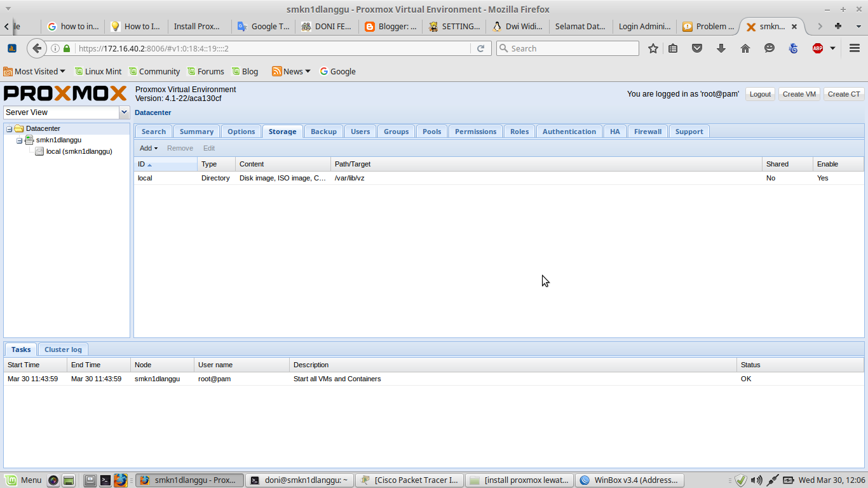Open the Permissions tab
The height and width of the screenshot is (488, 868).
pyautogui.click(x=475, y=132)
